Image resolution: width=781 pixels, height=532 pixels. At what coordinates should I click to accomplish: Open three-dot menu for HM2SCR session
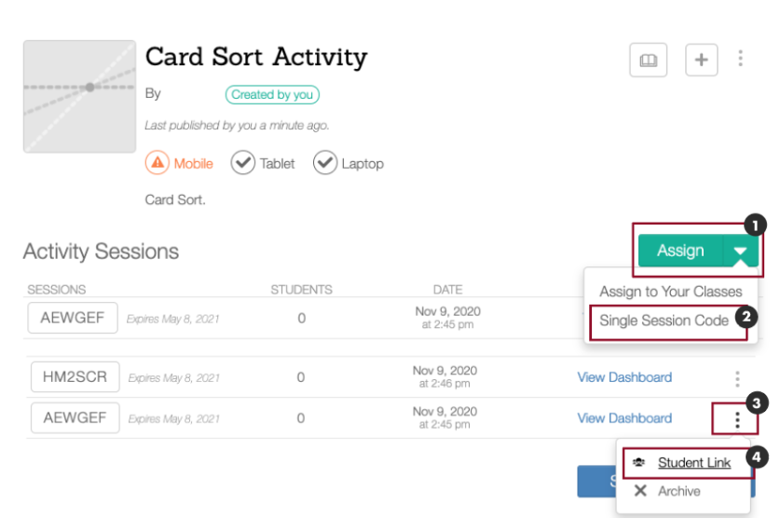(738, 379)
